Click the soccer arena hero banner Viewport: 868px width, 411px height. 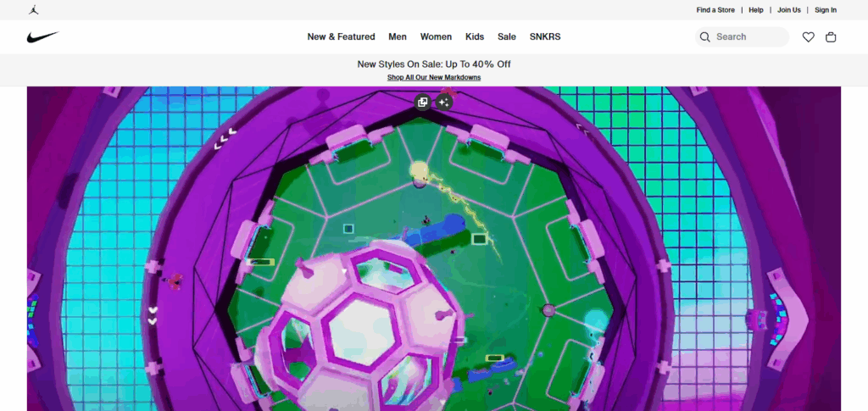(434, 249)
